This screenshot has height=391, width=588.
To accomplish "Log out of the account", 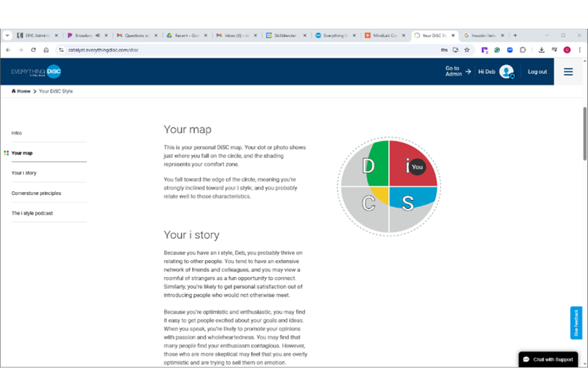I will [x=537, y=72].
